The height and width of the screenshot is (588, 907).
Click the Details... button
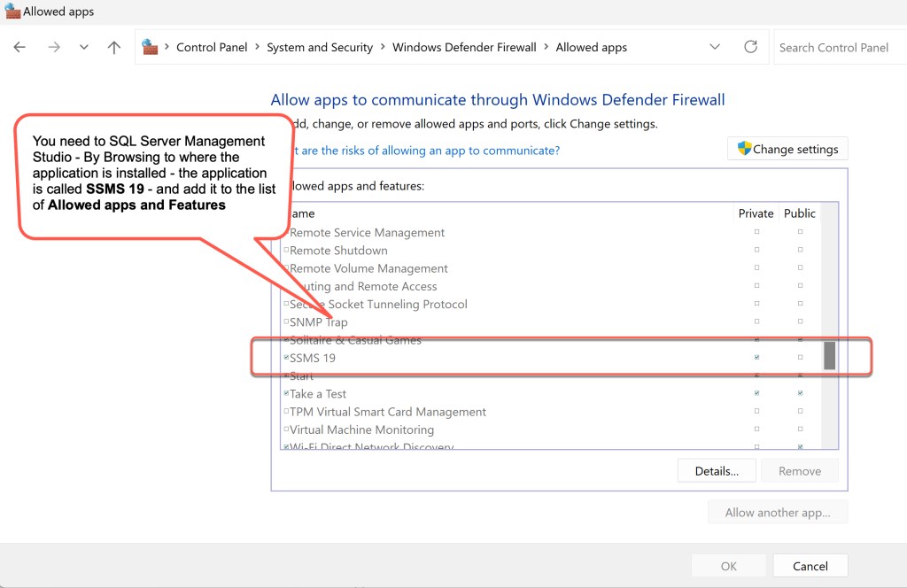(x=717, y=471)
